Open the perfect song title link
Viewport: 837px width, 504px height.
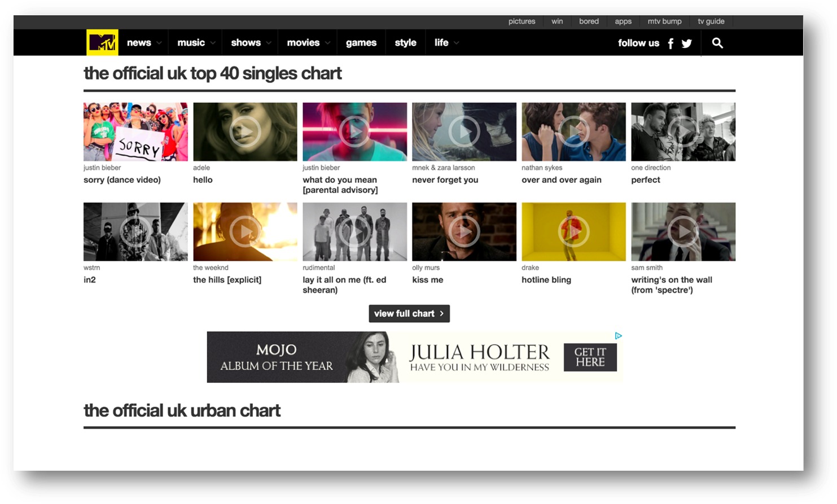pyautogui.click(x=646, y=180)
